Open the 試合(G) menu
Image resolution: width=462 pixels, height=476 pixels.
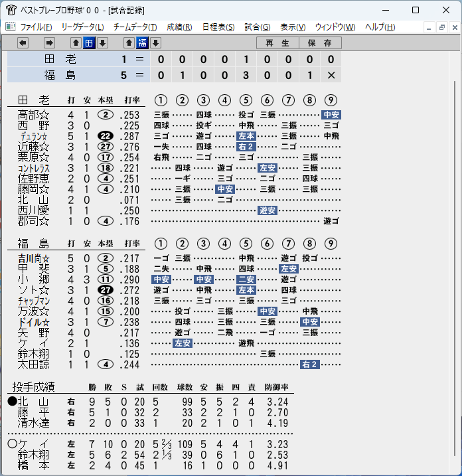tap(258, 27)
